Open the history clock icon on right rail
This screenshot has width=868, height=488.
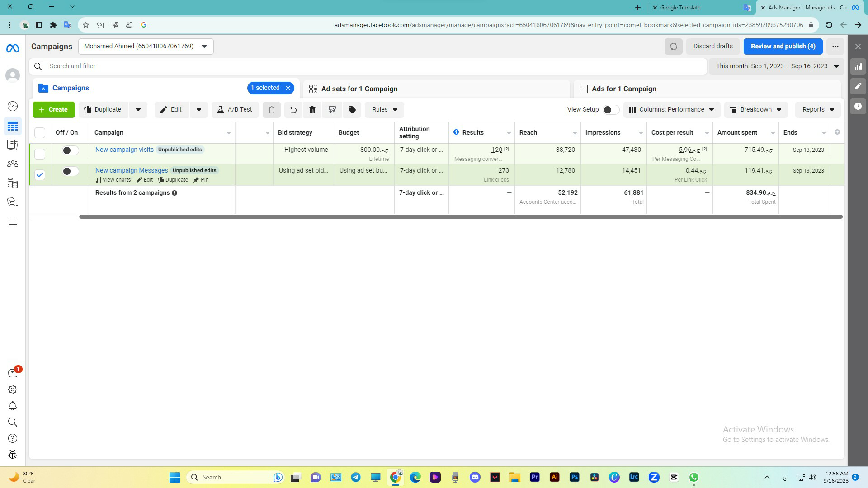[858, 107]
